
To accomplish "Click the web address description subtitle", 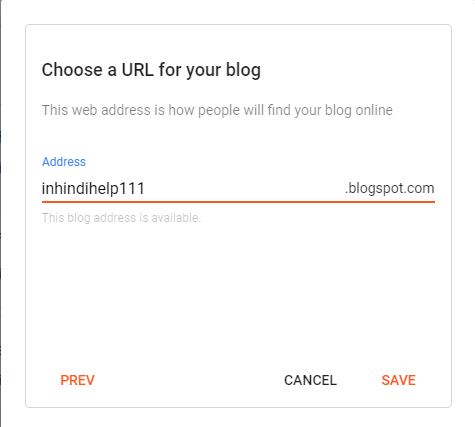I will (x=217, y=110).
